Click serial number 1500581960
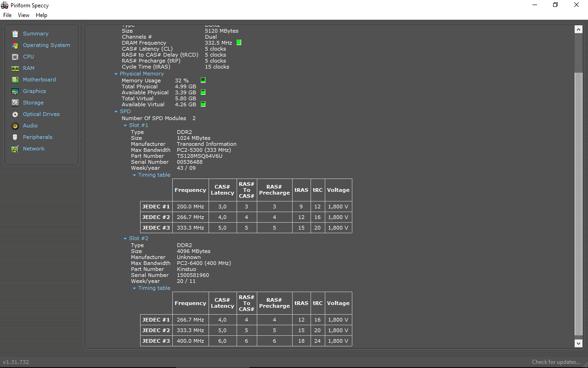Image resolution: width=588 pixels, height=368 pixels. pyautogui.click(x=193, y=275)
